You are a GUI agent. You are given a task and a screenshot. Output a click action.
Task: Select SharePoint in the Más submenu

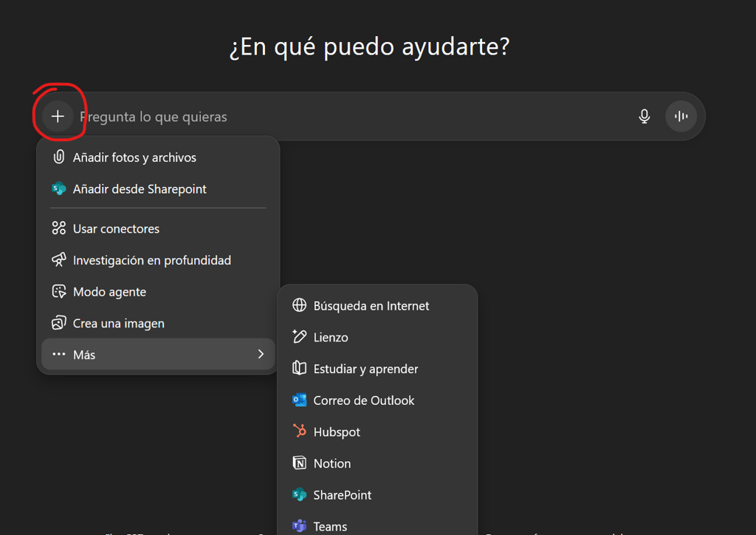pyautogui.click(x=342, y=495)
